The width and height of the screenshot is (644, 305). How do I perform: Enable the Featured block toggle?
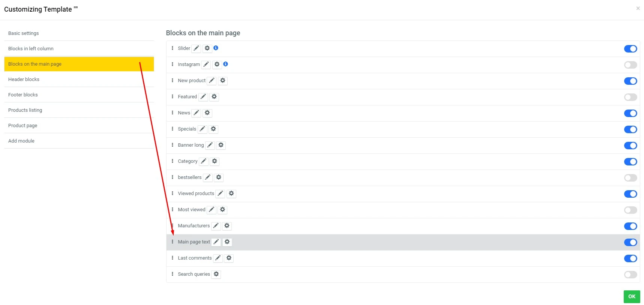point(630,97)
